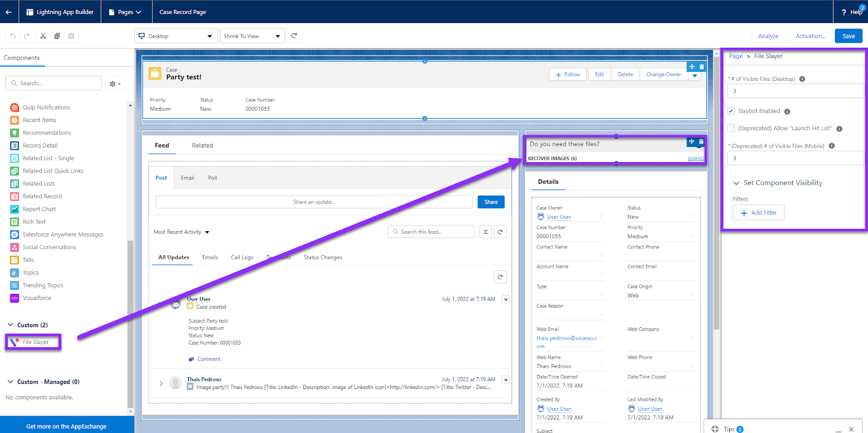Check Allow Launch Hit List checkbox
This screenshot has width=868, height=433.
pos(731,129)
